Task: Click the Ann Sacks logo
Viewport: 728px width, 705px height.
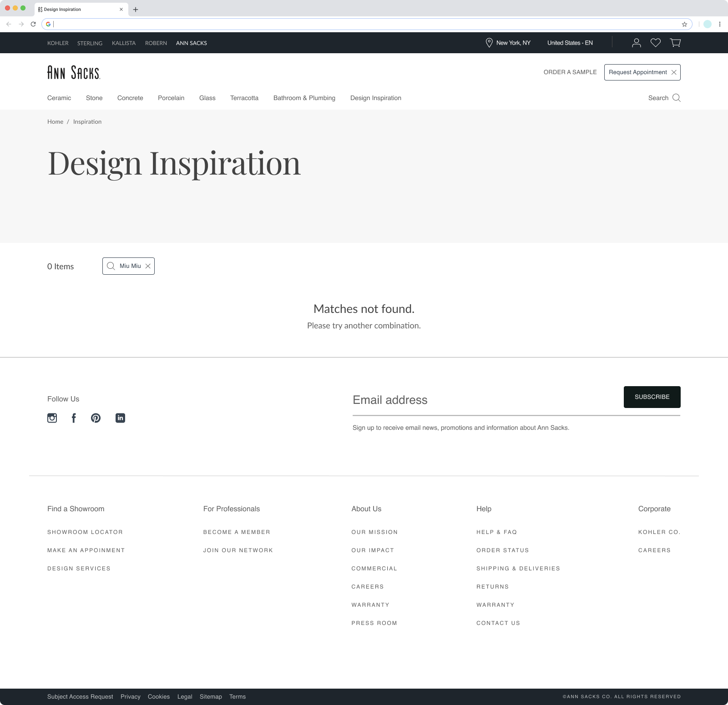Action: tap(74, 72)
